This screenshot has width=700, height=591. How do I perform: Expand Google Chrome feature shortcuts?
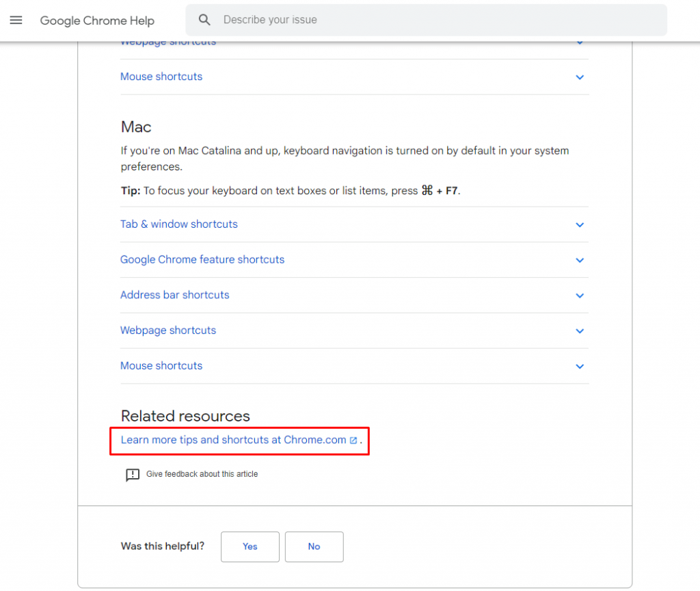click(x=355, y=259)
